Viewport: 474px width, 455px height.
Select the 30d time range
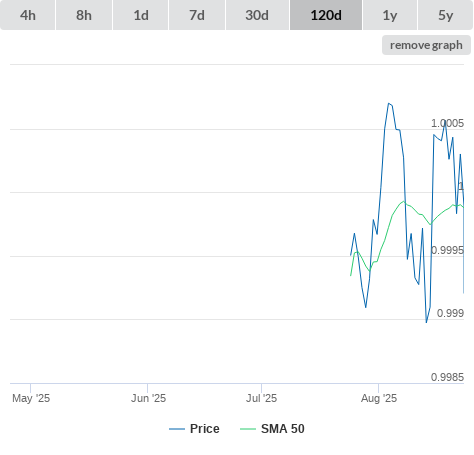coord(257,15)
